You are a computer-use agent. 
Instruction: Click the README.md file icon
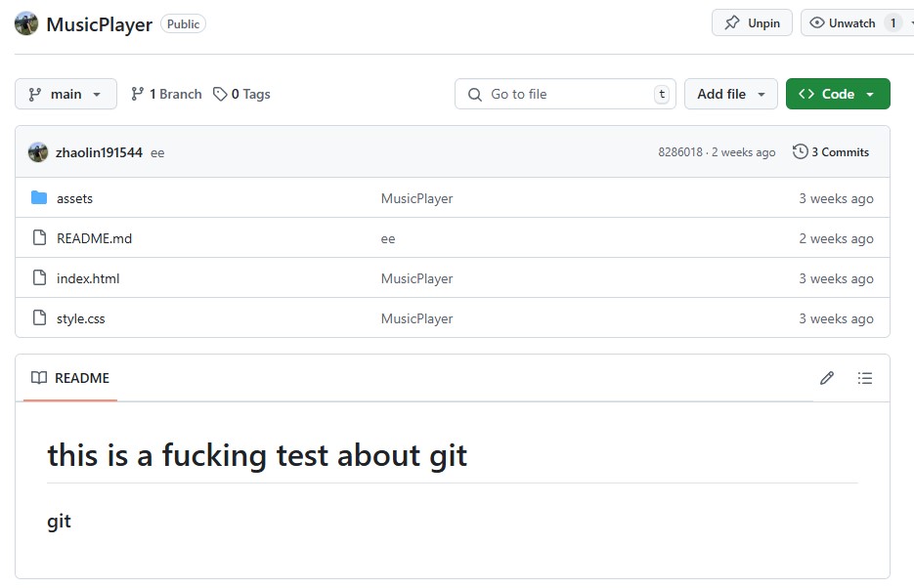39,238
